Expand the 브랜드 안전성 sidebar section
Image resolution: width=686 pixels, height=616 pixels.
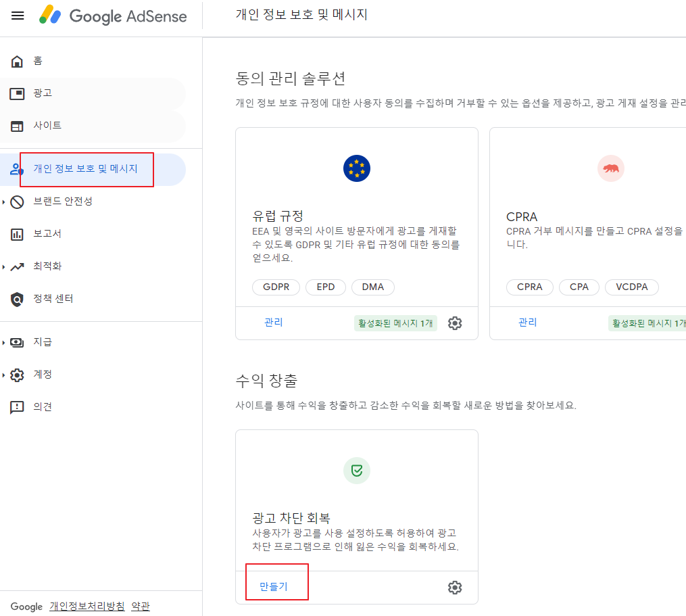click(16, 201)
